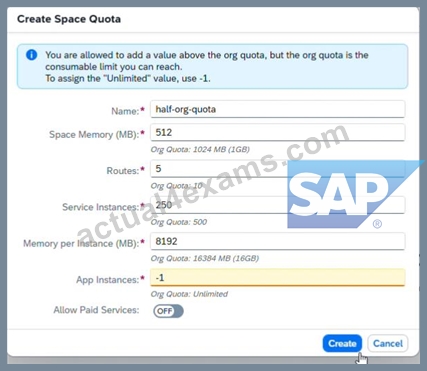Screen dimensions: 427x371
Task: Click the Org Quota 500 hint text
Action: [x=179, y=222]
